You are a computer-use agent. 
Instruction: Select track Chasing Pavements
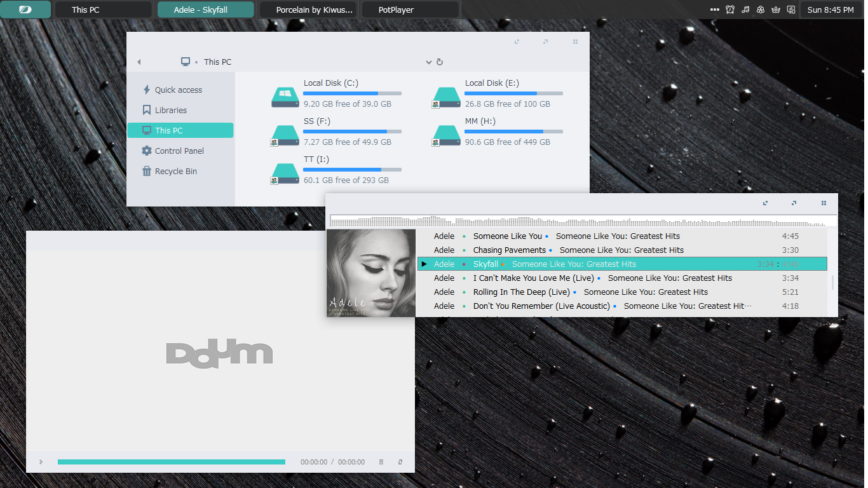click(622, 250)
